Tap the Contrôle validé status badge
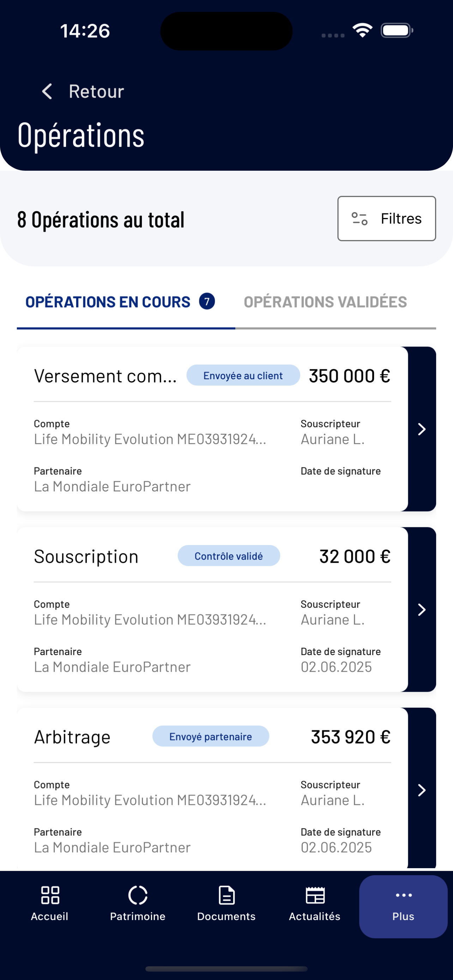Screen dimensions: 453x980 [229, 556]
